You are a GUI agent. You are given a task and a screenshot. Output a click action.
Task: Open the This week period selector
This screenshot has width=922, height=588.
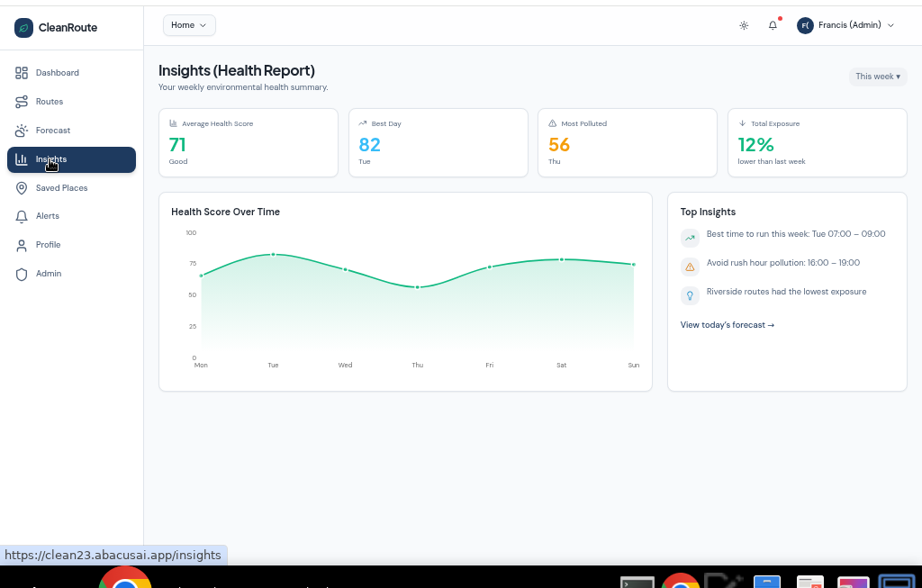[x=878, y=77]
